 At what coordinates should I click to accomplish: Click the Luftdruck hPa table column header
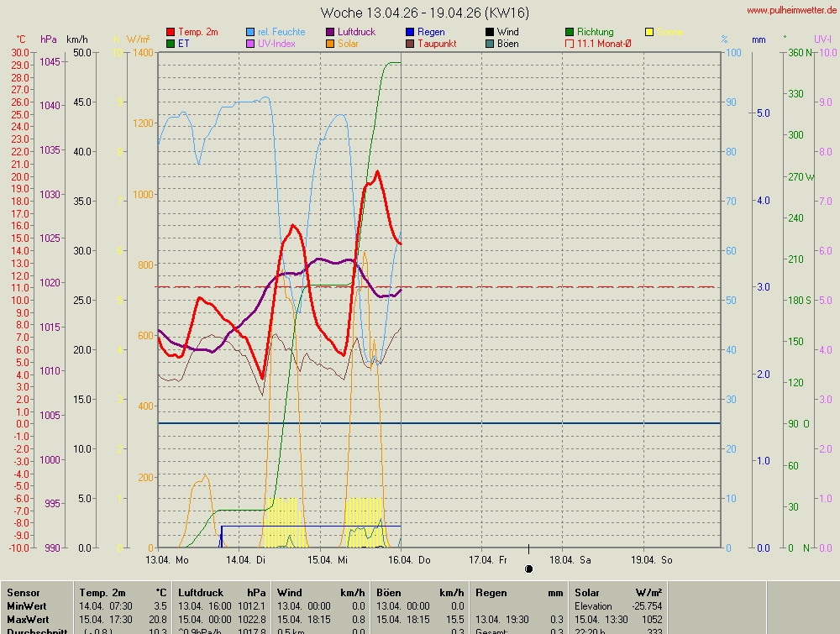pyautogui.click(x=223, y=593)
